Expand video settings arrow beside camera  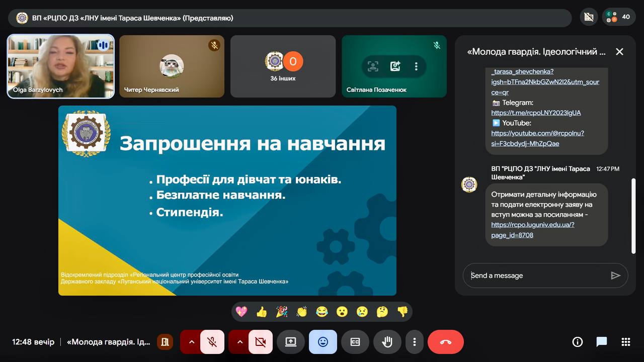pos(239,342)
